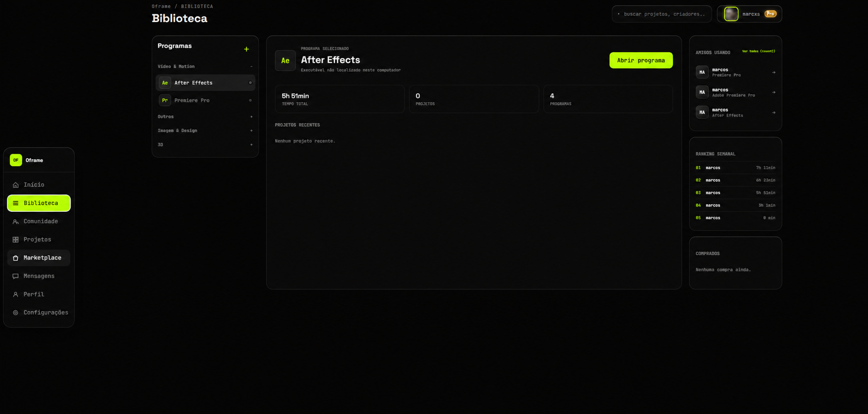Click the Programas panel heading

point(174,46)
